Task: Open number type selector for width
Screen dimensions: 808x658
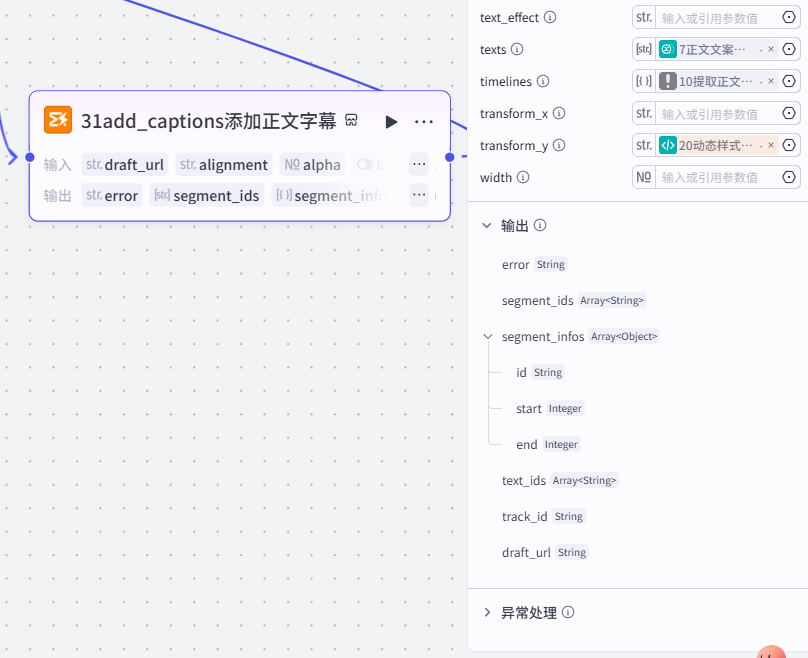Action: pyautogui.click(x=644, y=177)
